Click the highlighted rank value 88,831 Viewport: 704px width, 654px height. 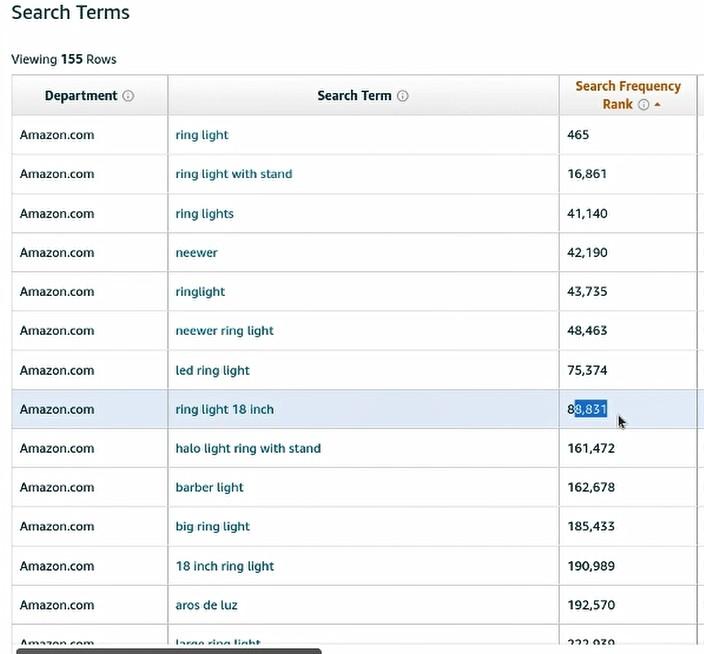(x=587, y=409)
